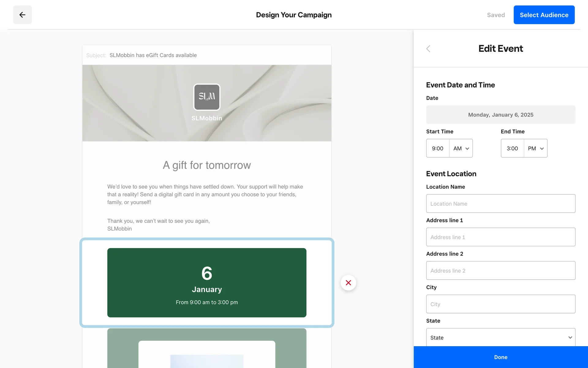The width and height of the screenshot is (588, 368).
Task: Open the date picker showing January 6, 2025
Action: coord(500,115)
